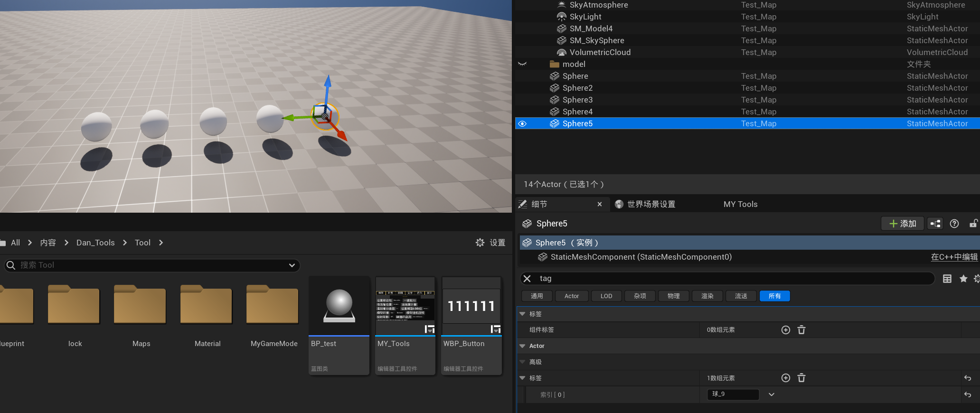Select Sphere5 (实例) in the component tree
The height and width of the screenshot is (413, 980).
click(750, 243)
